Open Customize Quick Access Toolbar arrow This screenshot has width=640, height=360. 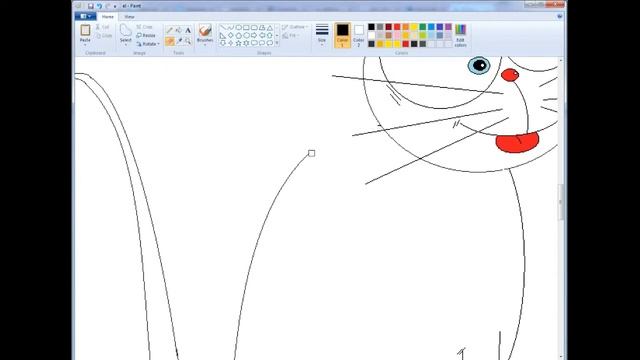pos(115,6)
